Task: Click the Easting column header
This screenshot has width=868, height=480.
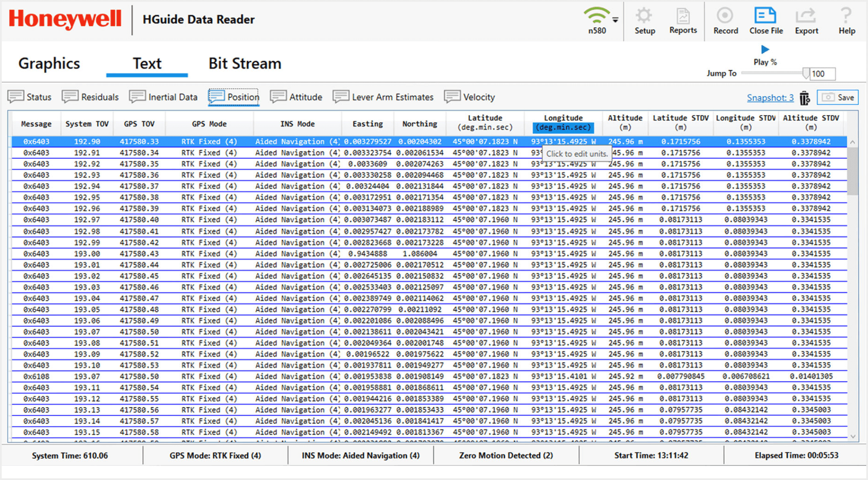Action: [367, 124]
